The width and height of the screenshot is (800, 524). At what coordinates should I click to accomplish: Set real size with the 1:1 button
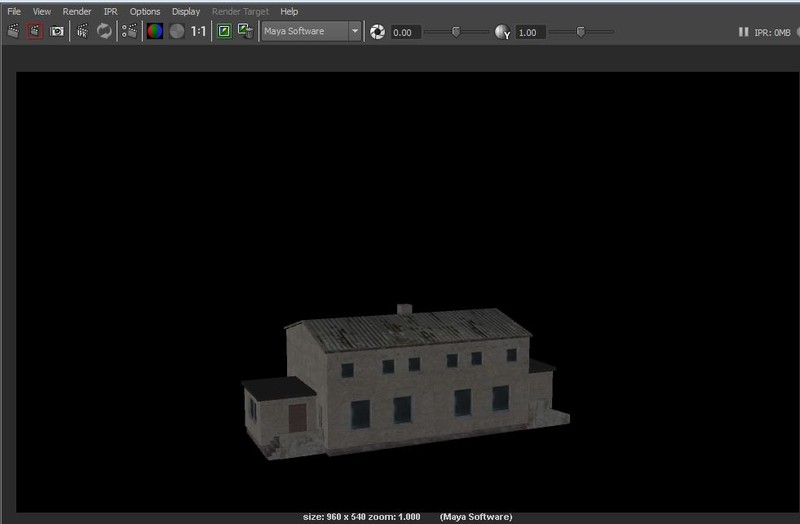(199, 31)
